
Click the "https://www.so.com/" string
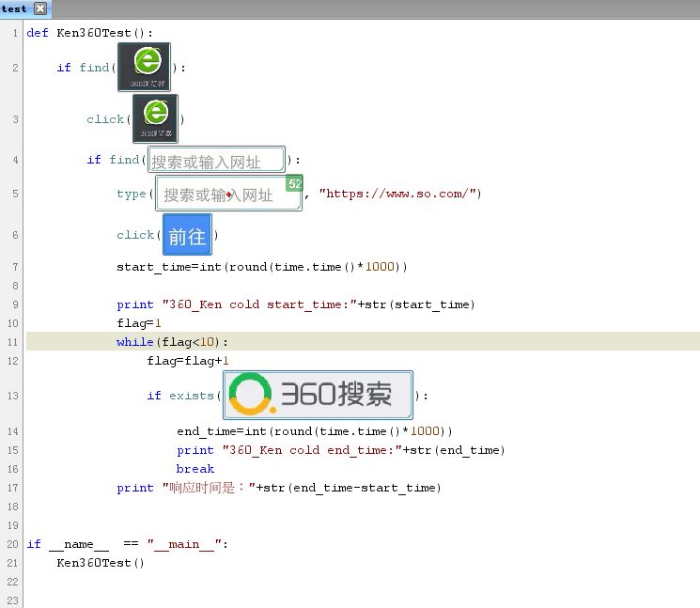pos(397,194)
